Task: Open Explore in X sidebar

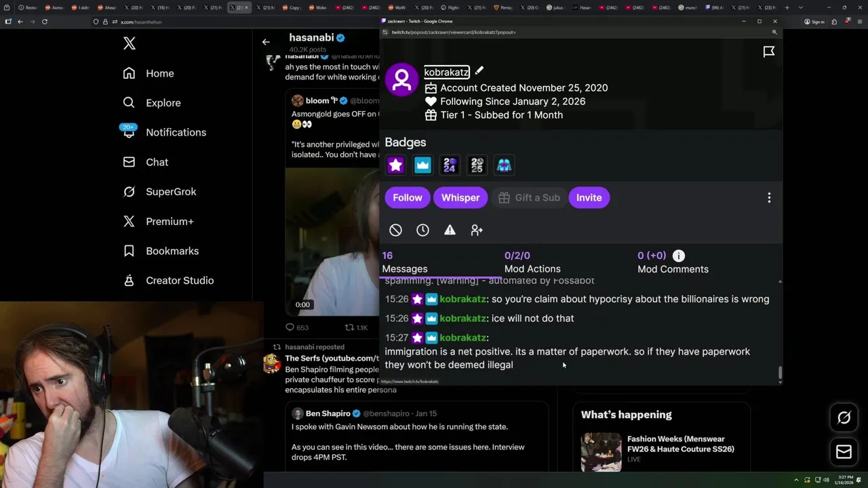Action: point(152,103)
